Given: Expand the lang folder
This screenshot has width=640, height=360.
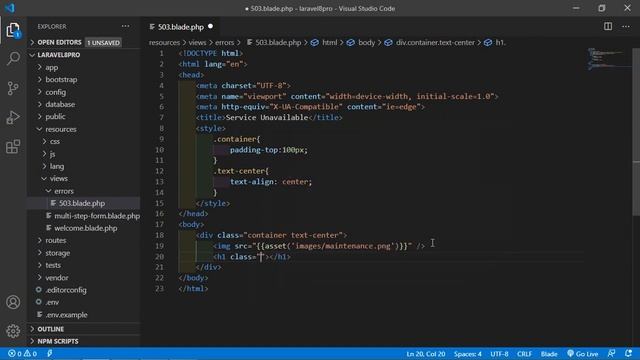Looking at the screenshot, I should pos(57,167).
